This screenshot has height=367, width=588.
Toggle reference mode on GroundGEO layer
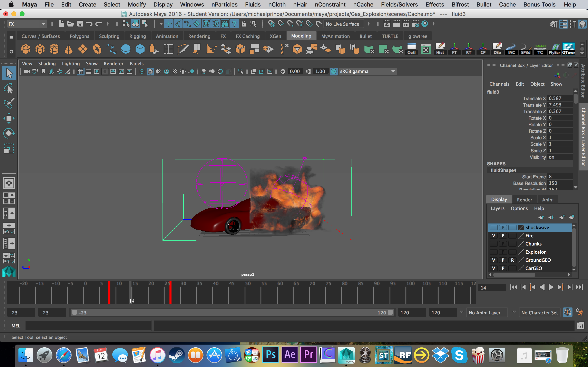[512, 260]
